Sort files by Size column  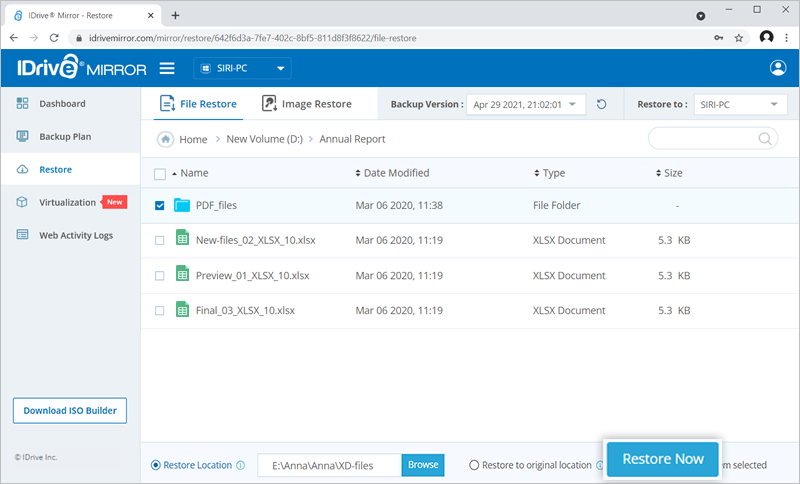tap(669, 173)
